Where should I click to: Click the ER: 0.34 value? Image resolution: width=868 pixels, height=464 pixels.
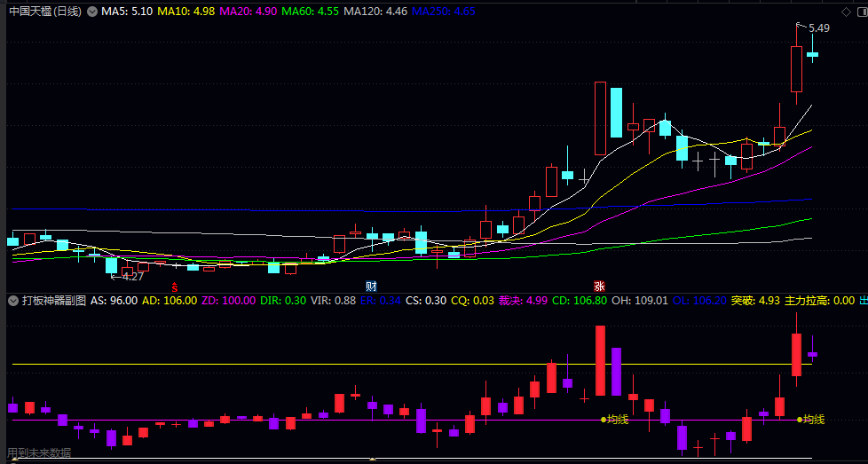pos(380,301)
